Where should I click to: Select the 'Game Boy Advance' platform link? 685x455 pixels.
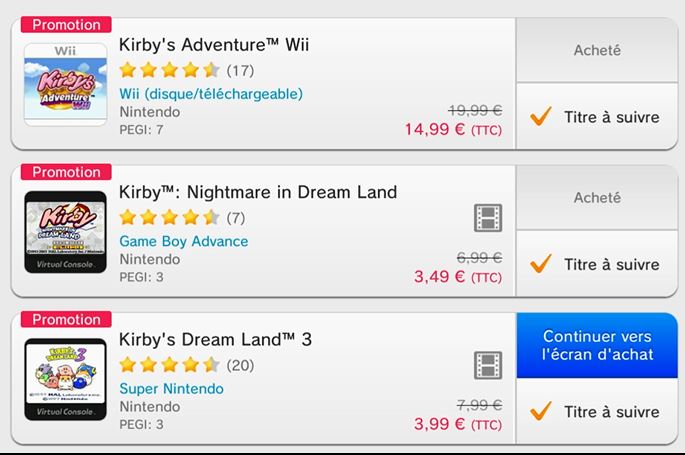point(184,241)
